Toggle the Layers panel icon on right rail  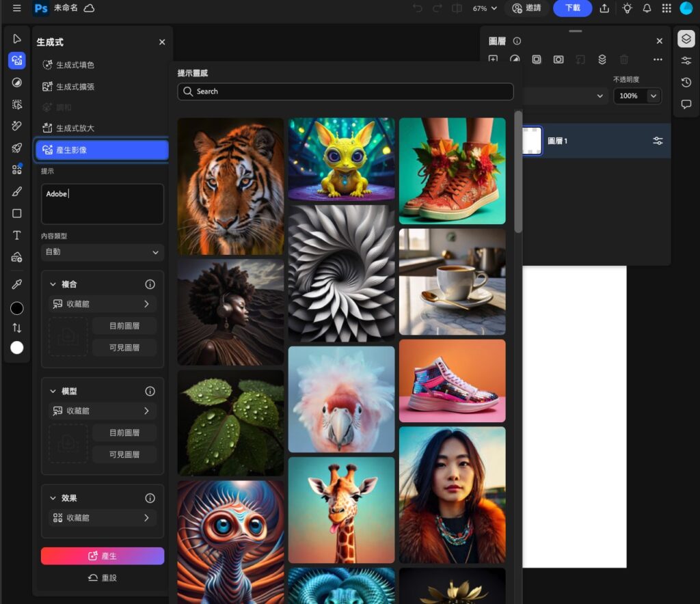point(686,39)
